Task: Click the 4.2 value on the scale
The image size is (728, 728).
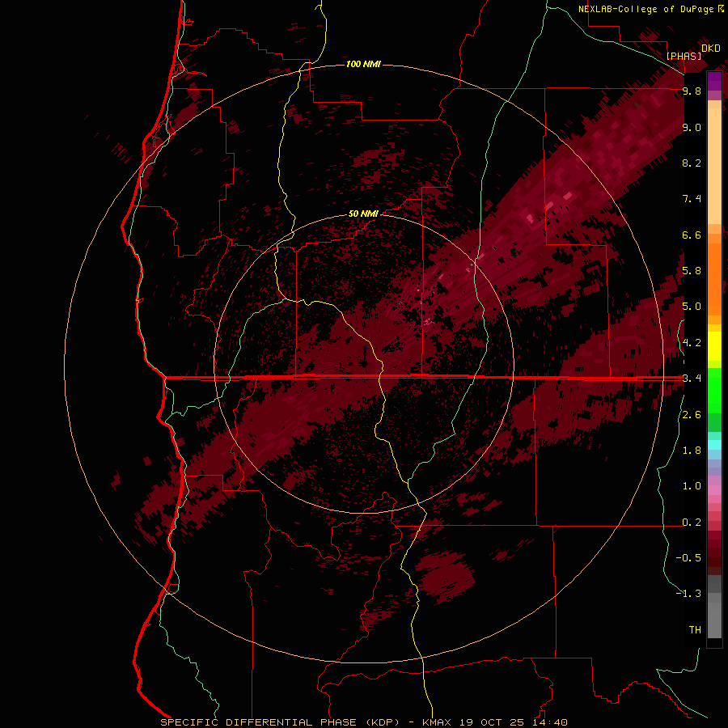Action: click(x=692, y=343)
